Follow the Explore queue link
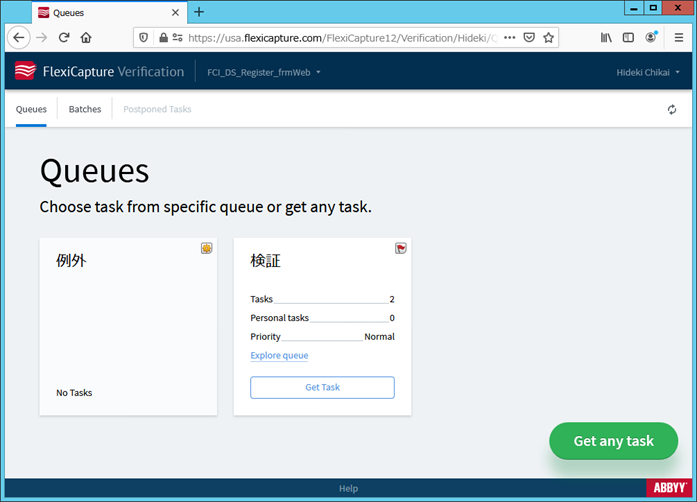 [x=279, y=355]
